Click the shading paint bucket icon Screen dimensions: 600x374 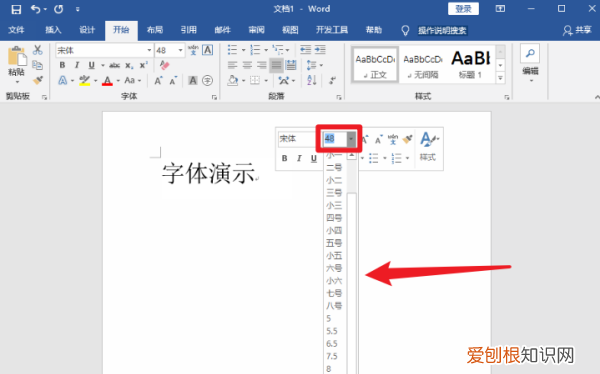[x=232, y=80]
